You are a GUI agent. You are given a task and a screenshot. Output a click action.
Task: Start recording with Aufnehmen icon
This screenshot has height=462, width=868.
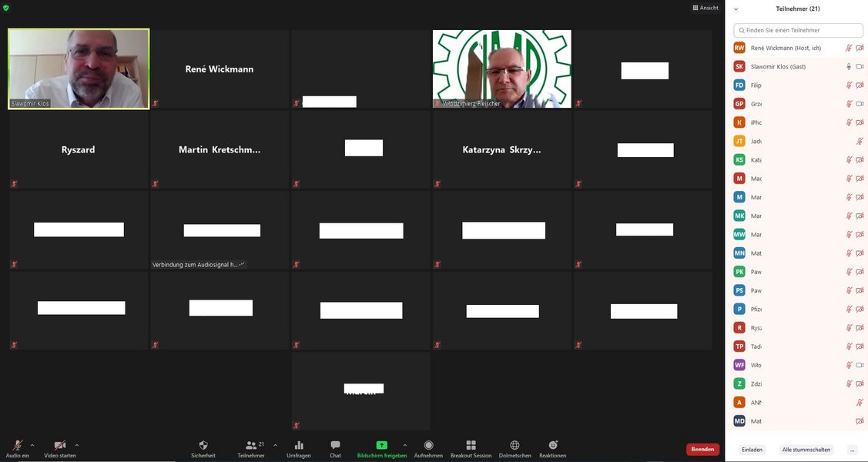pos(428,445)
